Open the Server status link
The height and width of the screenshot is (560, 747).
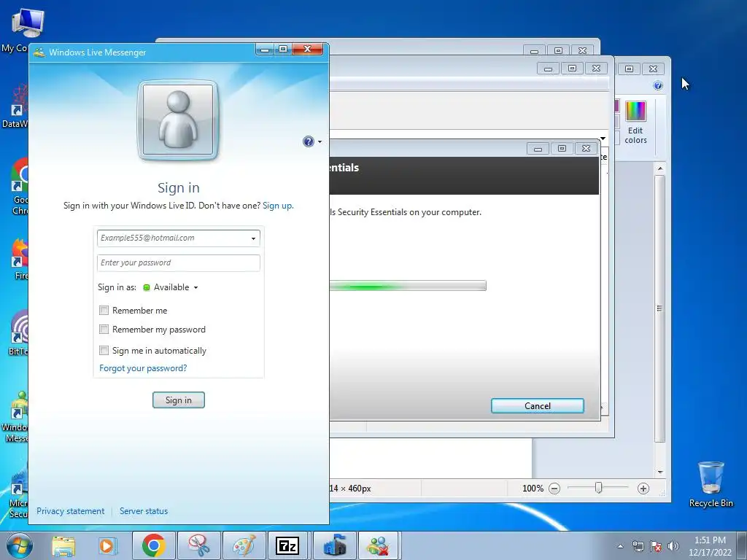tap(144, 511)
